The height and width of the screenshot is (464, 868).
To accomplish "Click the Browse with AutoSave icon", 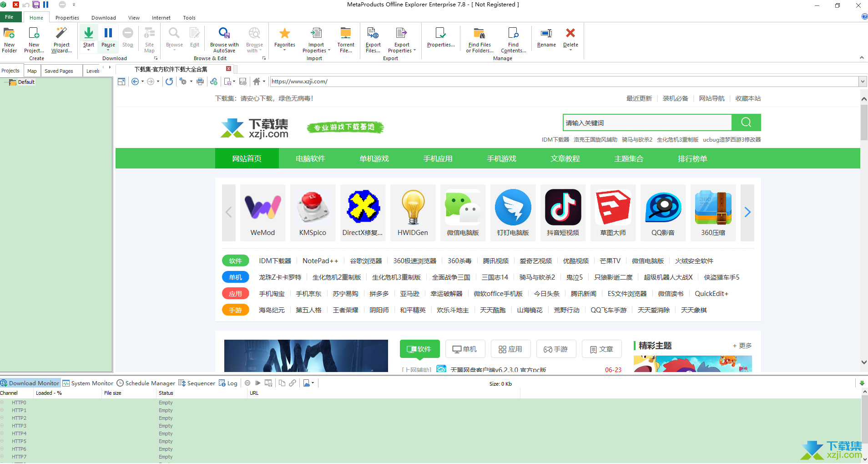I will 224,33.
